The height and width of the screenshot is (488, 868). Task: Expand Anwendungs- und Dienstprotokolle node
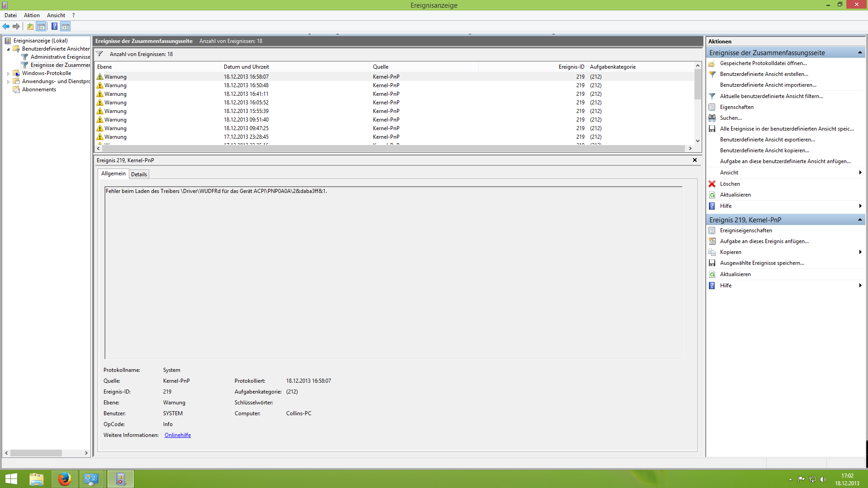click(x=8, y=81)
